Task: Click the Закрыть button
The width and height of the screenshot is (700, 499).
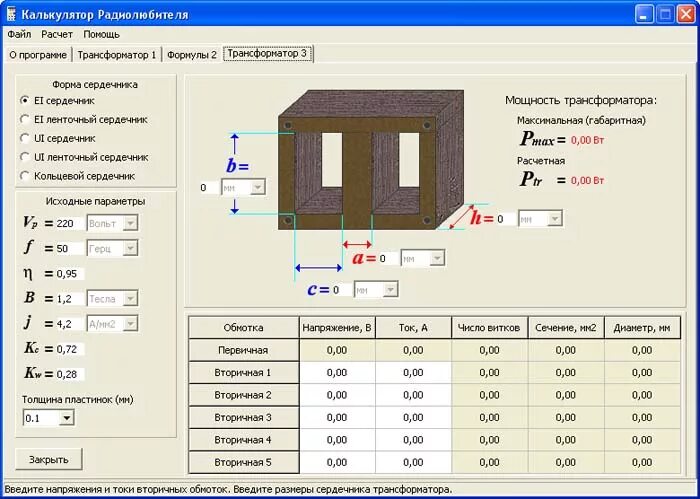Action: (x=49, y=459)
